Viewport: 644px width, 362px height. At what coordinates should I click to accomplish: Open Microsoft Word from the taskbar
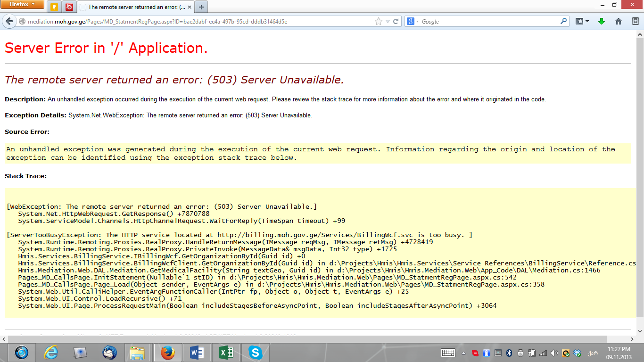coord(196,352)
